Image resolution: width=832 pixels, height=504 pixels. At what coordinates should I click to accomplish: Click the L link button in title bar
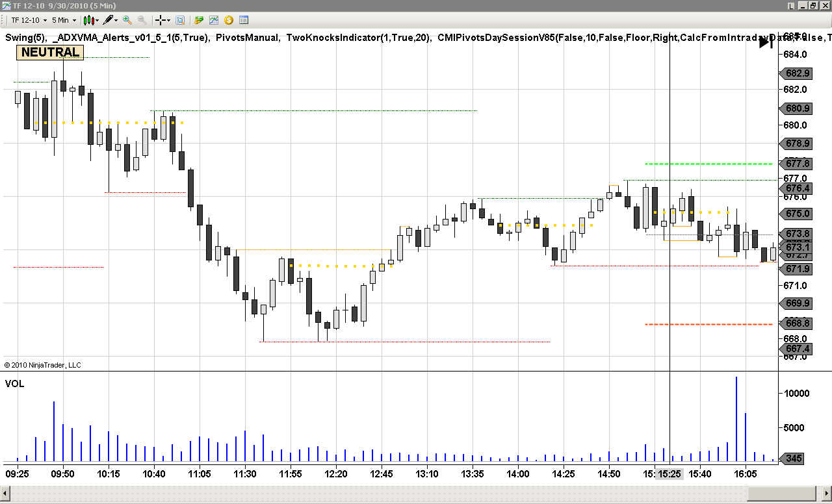coord(791,5)
